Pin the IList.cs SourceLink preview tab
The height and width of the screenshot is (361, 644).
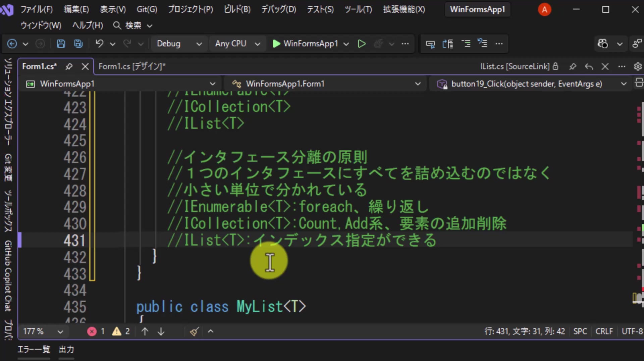573,66
